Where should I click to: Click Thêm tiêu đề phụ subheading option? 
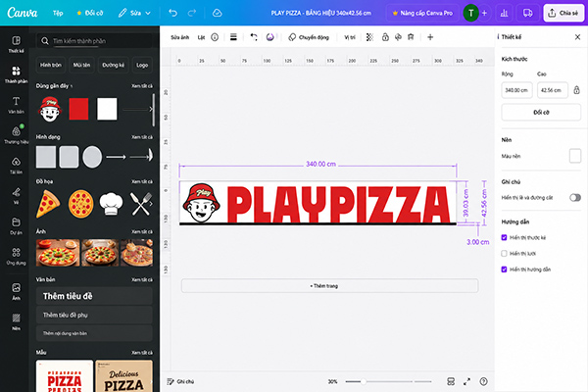point(94,315)
